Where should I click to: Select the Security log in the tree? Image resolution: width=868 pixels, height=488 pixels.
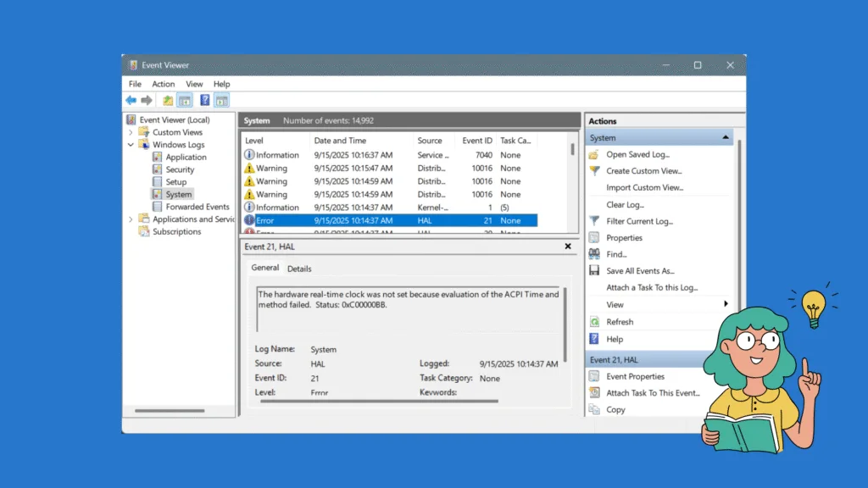181,169
